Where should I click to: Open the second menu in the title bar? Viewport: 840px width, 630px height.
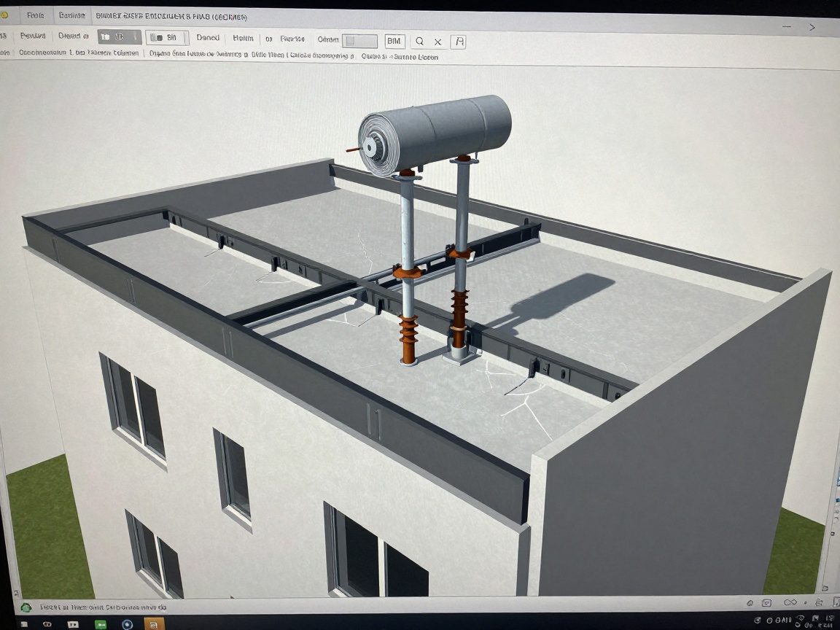click(71, 15)
